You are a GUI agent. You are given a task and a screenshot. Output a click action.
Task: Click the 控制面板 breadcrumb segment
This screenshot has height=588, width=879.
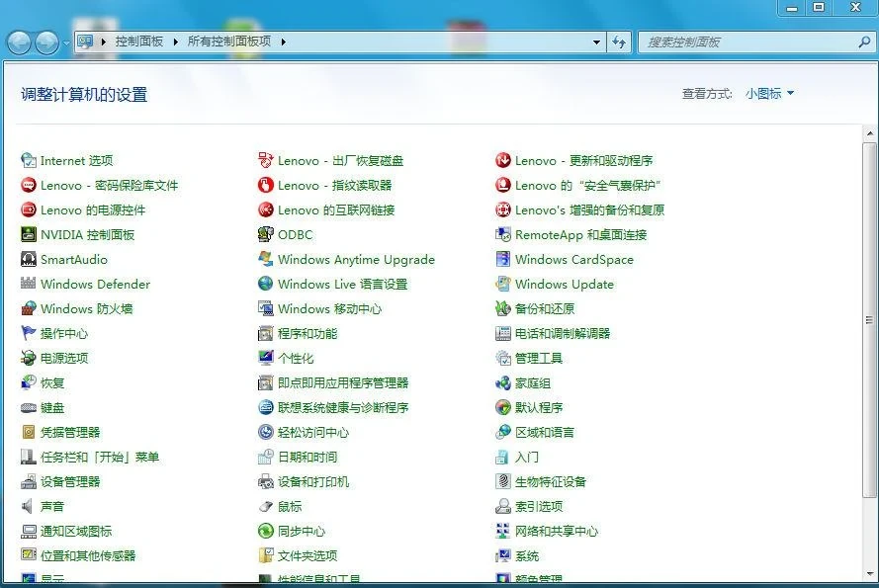tap(139, 42)
